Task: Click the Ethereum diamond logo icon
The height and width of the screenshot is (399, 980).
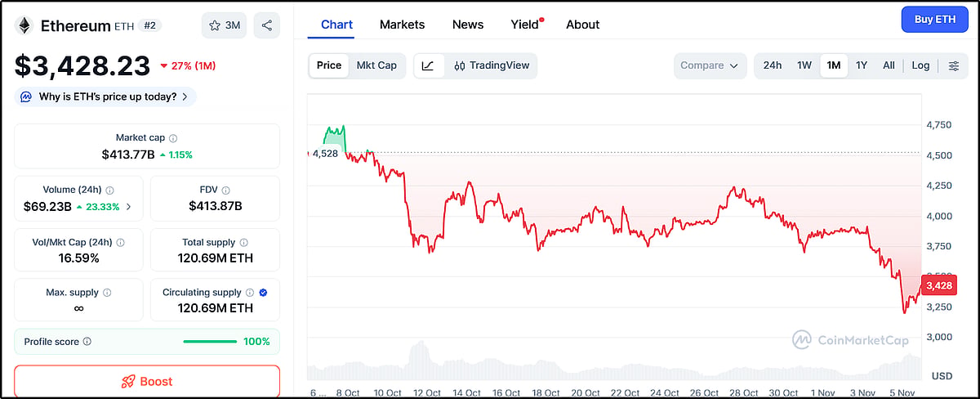Action: click(x=24, y=25)
